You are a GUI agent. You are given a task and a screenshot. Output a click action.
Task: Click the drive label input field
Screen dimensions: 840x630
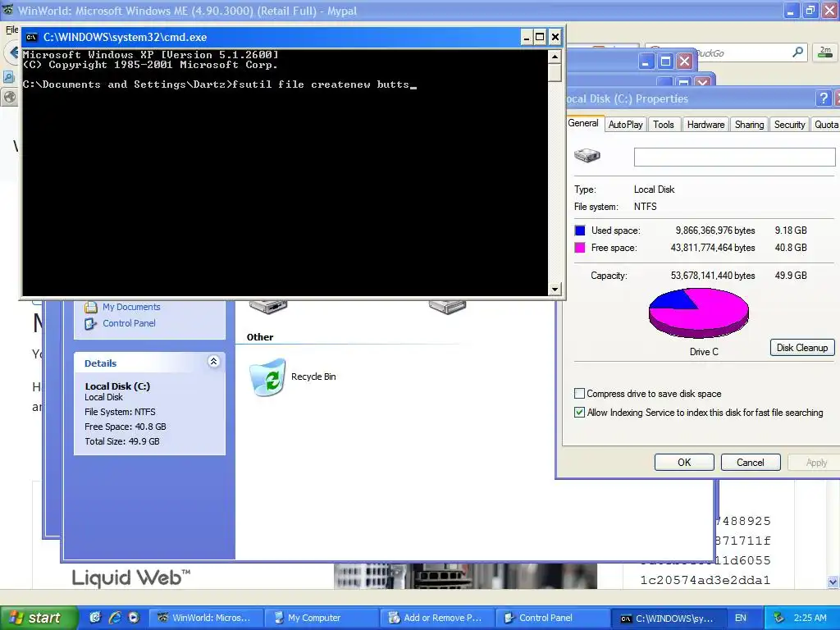(734, 157)
